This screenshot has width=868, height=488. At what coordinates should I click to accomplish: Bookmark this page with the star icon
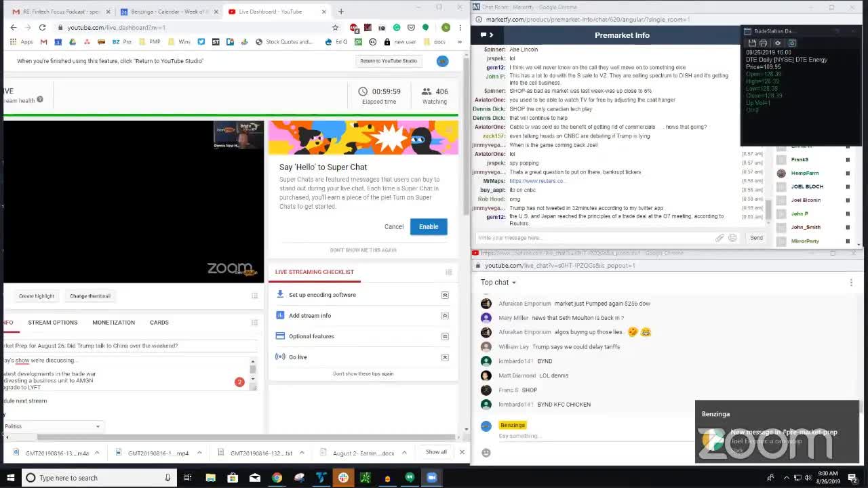pyautogui.click(x=335, y=27)
